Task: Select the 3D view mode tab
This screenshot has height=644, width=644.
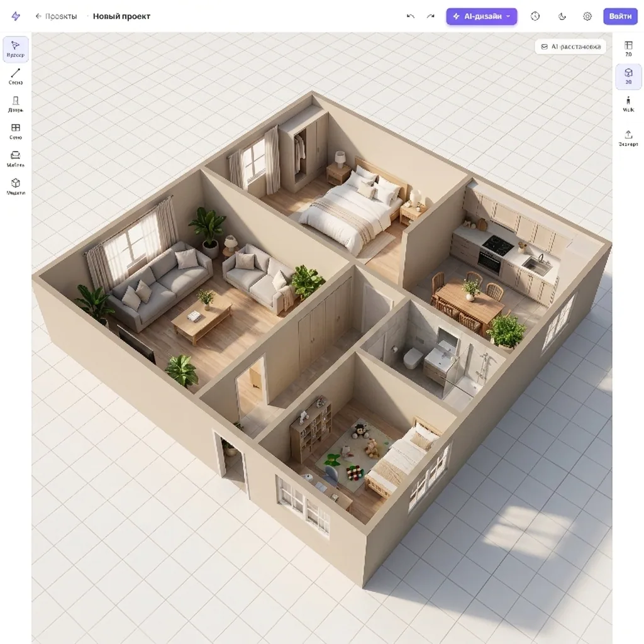Action: [628, 76]
